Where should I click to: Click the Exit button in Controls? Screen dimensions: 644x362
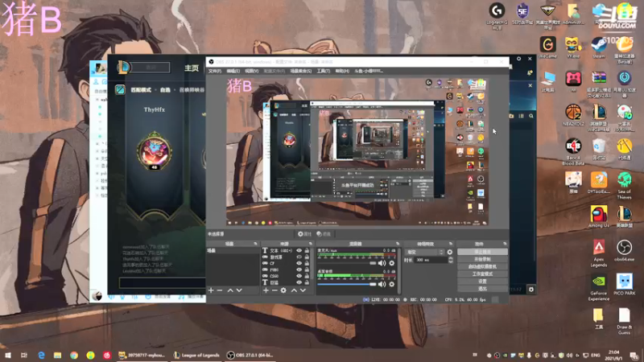click(482, 289)
